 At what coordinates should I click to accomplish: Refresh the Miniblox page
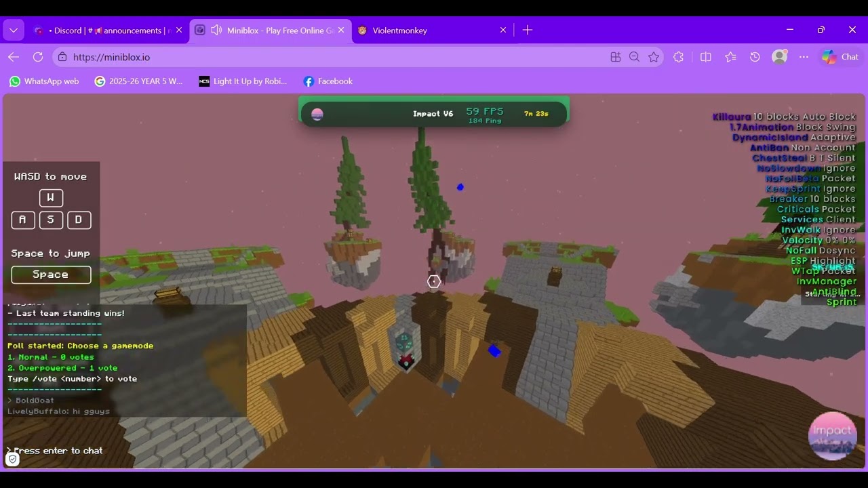[x=38, y=57]
